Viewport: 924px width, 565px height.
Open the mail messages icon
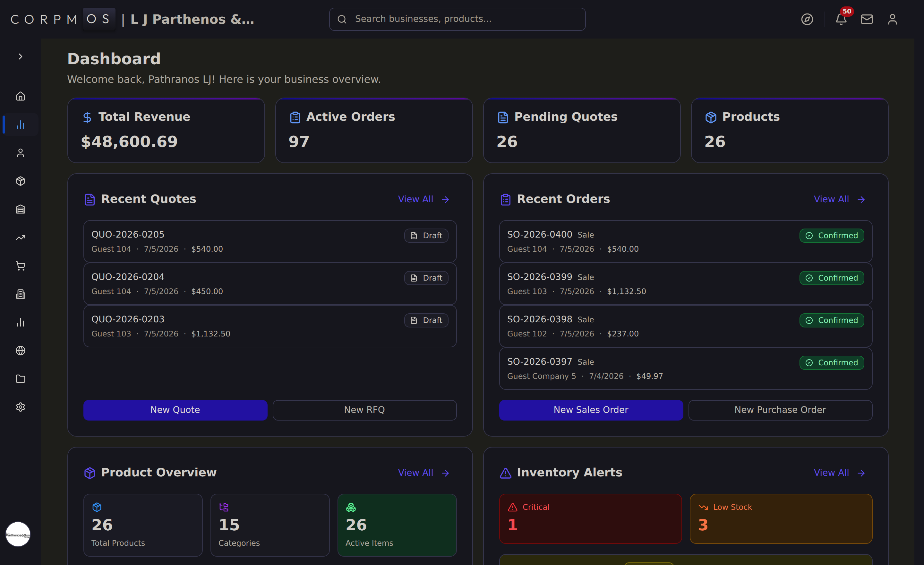point(867,19)
